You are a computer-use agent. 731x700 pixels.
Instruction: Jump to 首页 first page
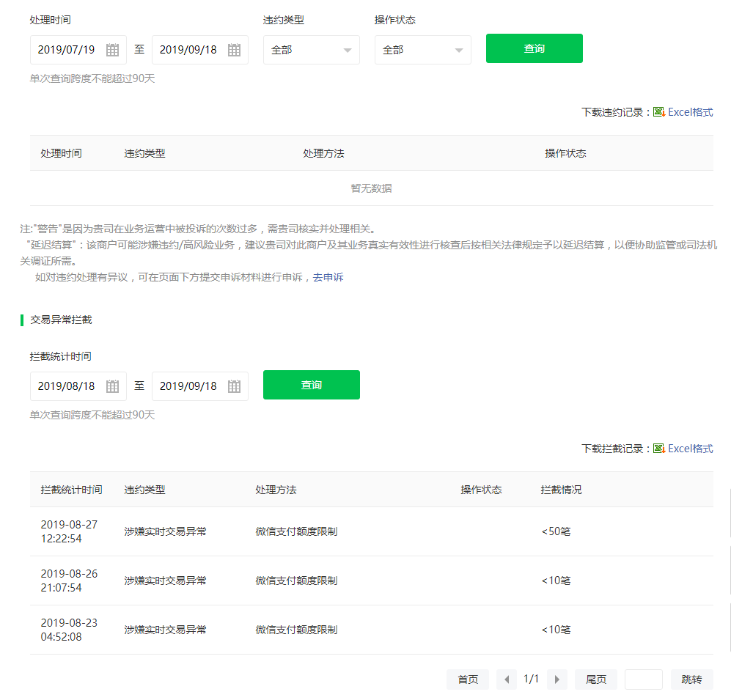click(x=468, y=679)
